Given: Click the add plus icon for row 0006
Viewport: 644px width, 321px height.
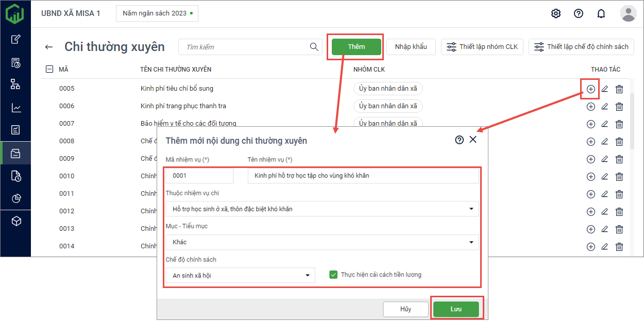Looking at the screenshot, I should (591, 107).
